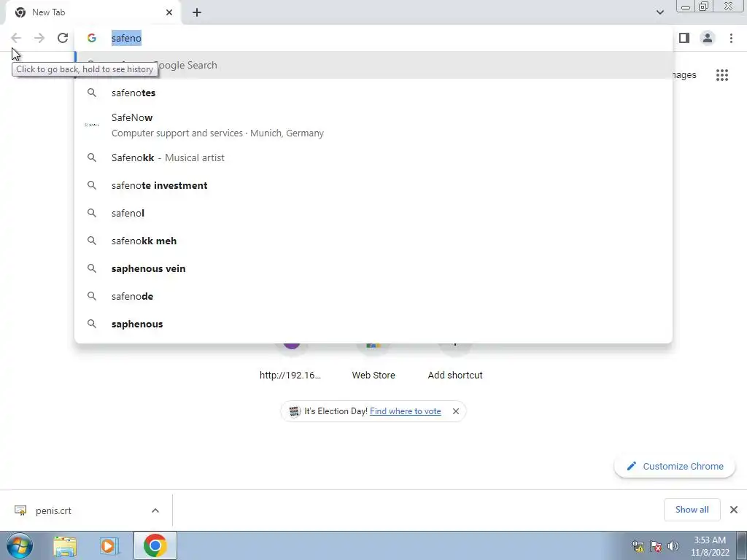Viewport: 747px width, 560px height.
Task: Choose the saphenous vein suggestion
Action: [x=373, y=268]
